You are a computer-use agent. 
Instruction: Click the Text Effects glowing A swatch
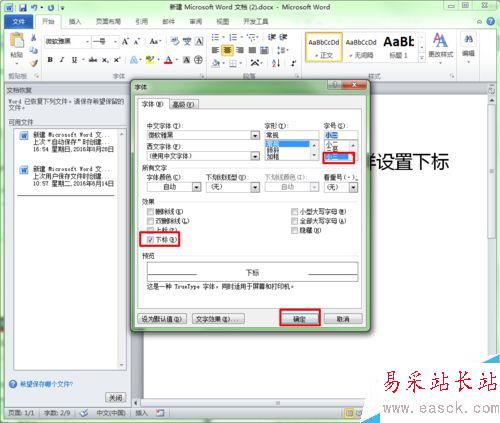[133, 60]
